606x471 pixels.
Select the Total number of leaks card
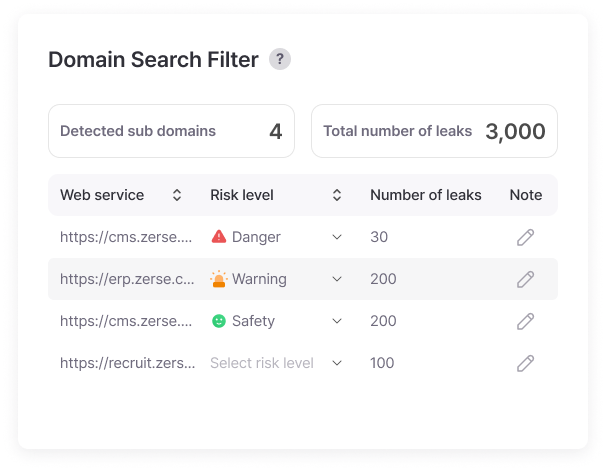pyautogui.click(x=434, y=131)
